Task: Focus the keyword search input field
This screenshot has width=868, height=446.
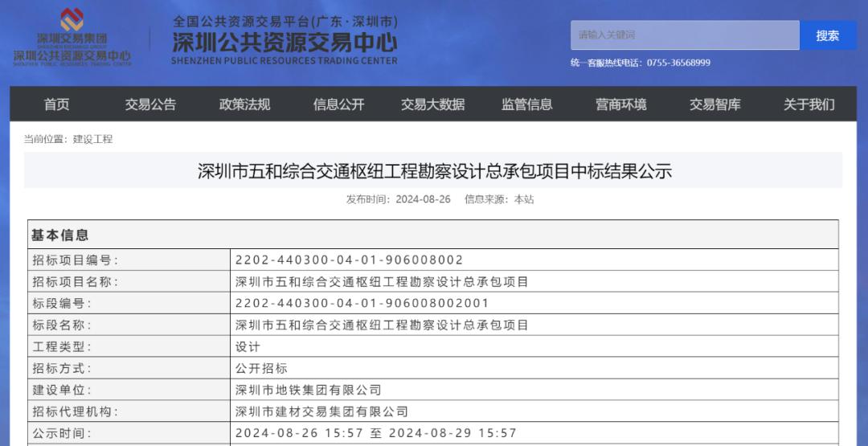Action: [x=685, y=35]
